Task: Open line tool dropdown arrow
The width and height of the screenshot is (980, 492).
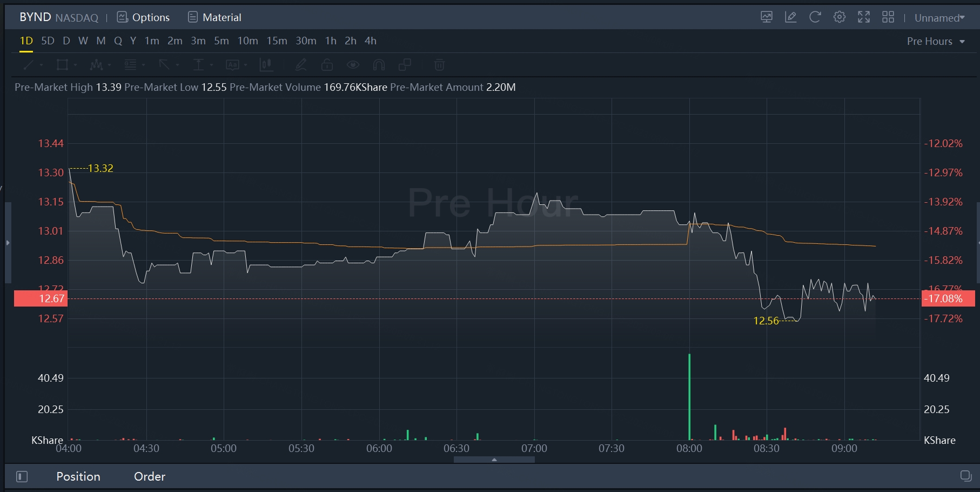Action: (x=41, y=65)
